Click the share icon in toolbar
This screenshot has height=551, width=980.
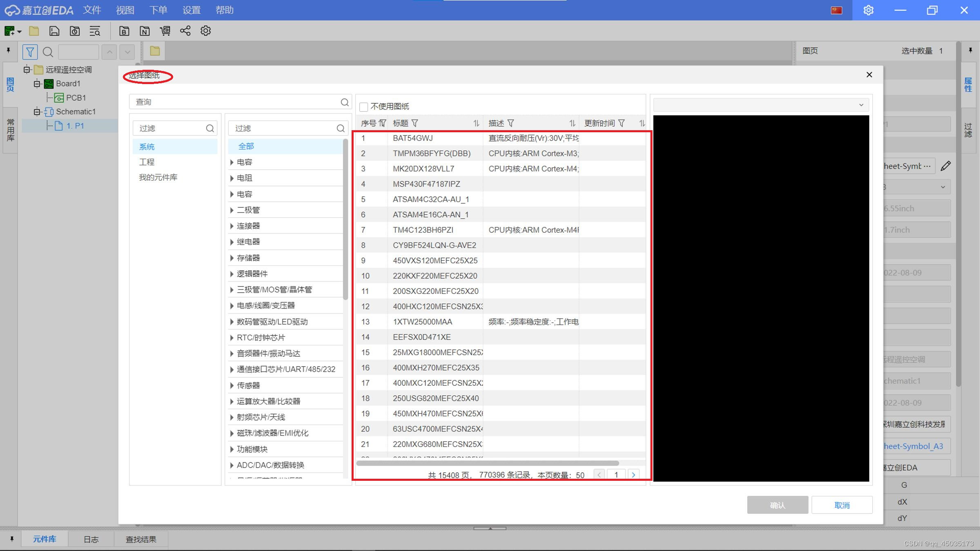click(185, 31)
